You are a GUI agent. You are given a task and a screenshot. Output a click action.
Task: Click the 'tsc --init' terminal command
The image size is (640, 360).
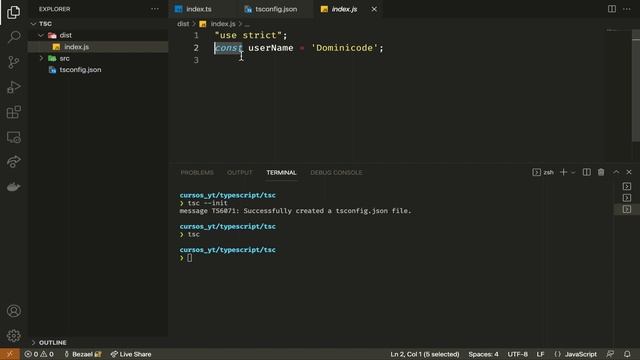tap(207, 203)
